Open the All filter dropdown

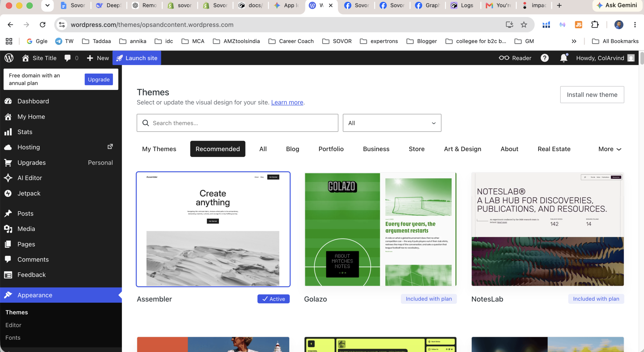click(392, 123)
